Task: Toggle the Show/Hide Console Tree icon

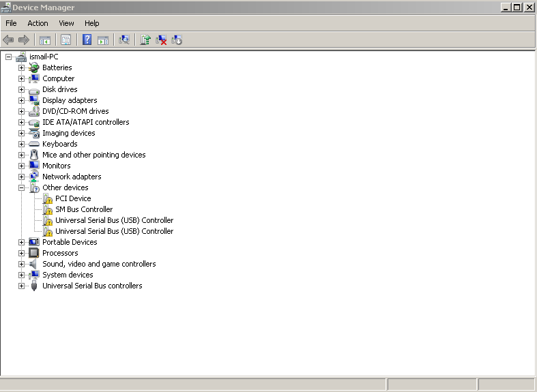Action: (45, 40)
